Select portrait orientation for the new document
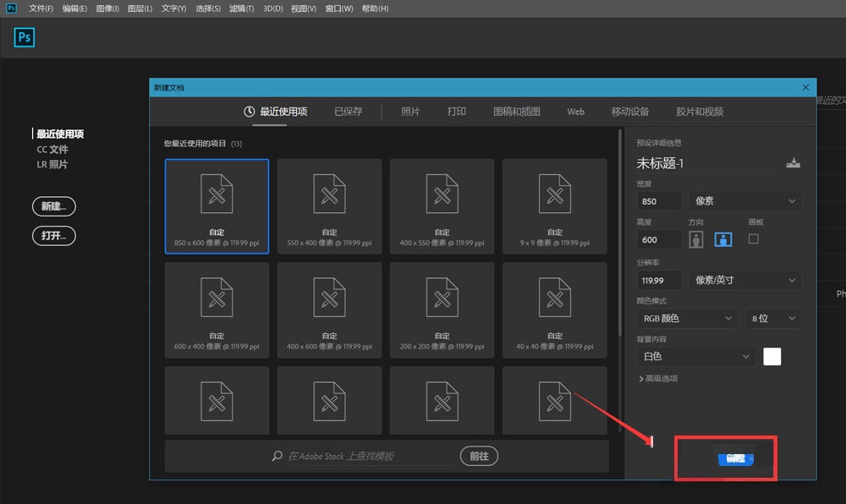Screen dimensions: 846x504 695,238
